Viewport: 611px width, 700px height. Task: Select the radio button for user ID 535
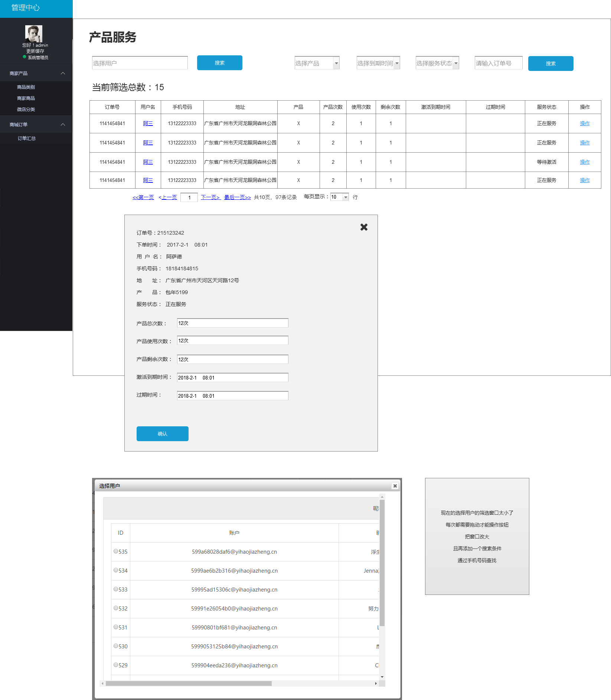pos(116,551)
